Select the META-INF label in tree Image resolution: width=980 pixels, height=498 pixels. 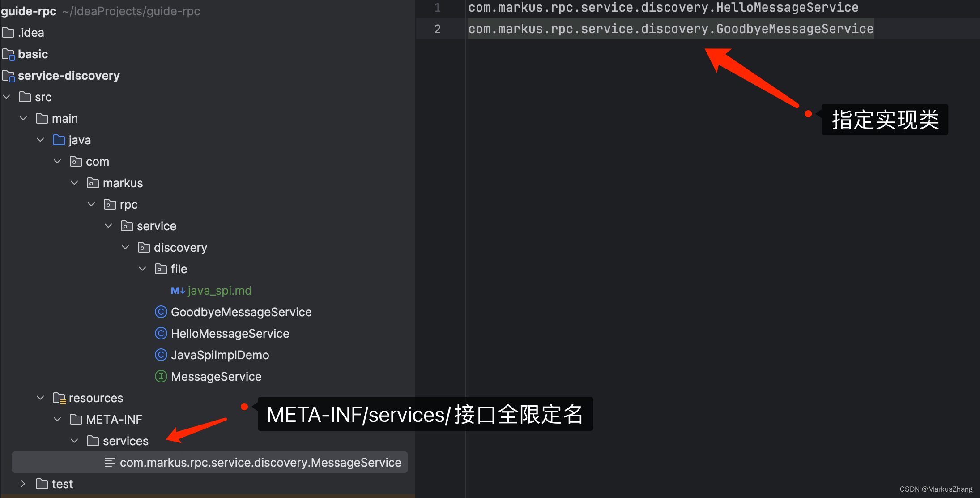(114, 420)
